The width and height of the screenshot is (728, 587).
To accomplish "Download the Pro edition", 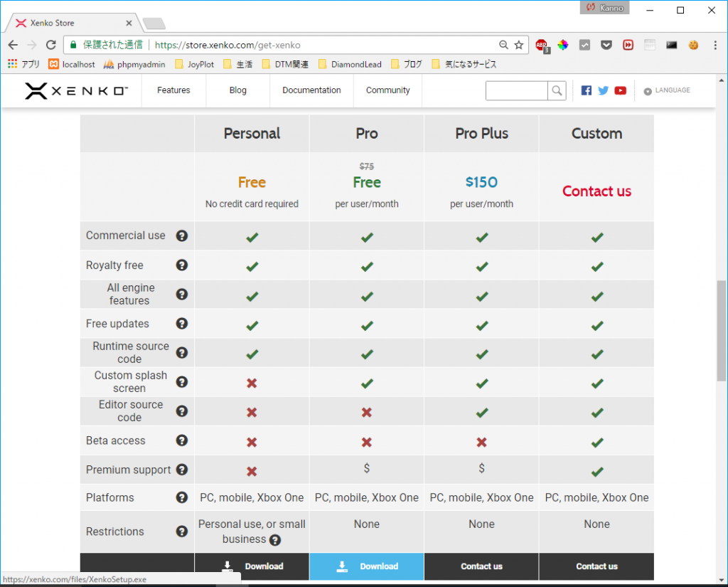I will click(x=367, y=566).
